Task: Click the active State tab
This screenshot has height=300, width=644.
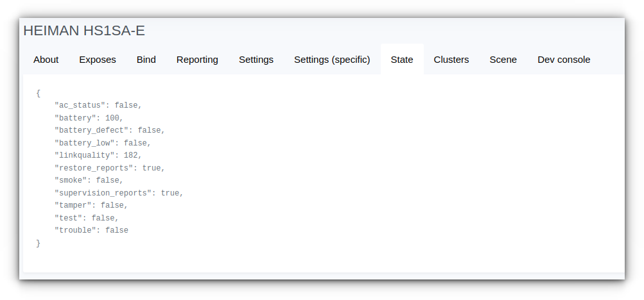Action: coord(402,60)
